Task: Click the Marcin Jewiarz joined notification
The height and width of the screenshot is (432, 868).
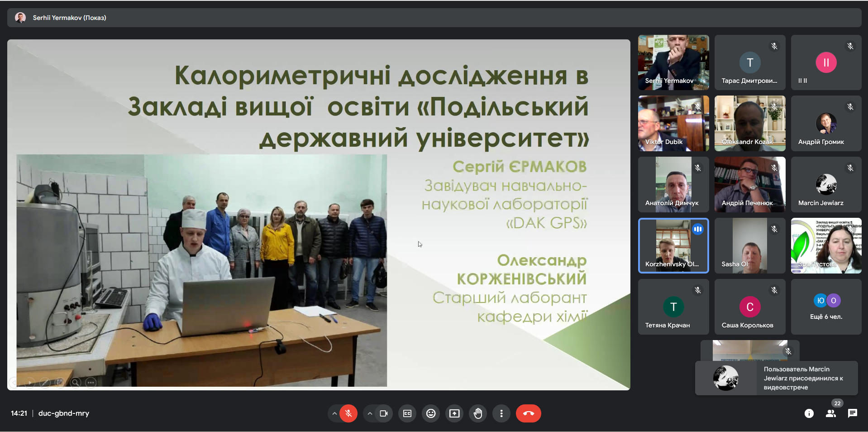Action: tap(776, 378)
